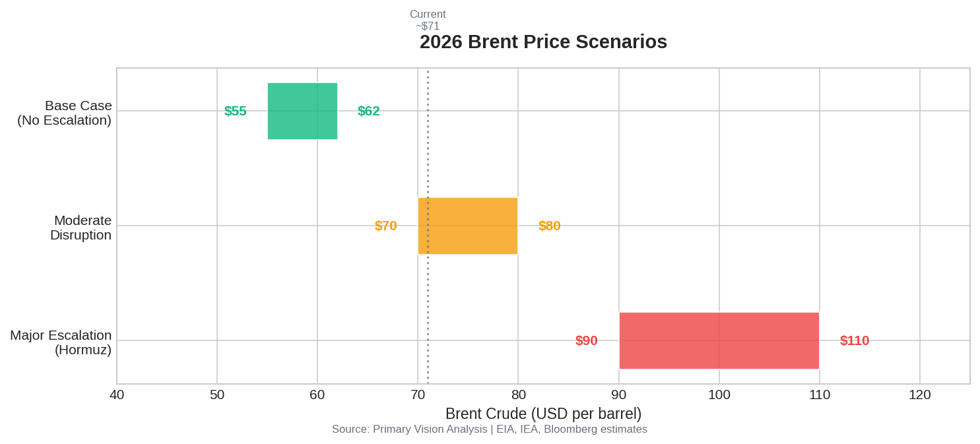The image size is (980, 444).
Task: Click the dotted current price line
Action: click(428, 165)
